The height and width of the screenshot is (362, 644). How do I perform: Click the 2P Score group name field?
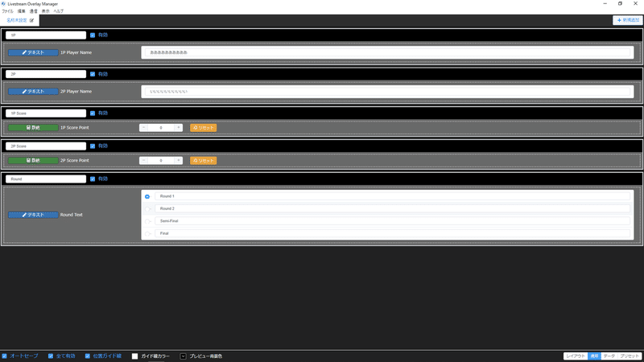pyautogui.click(x=46, y=146)
